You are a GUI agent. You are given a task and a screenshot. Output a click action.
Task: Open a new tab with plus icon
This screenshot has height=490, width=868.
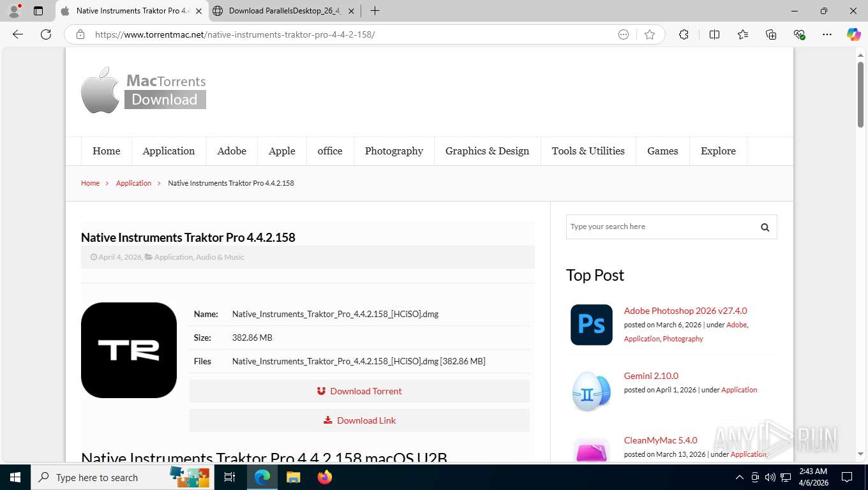coord(375,11)
